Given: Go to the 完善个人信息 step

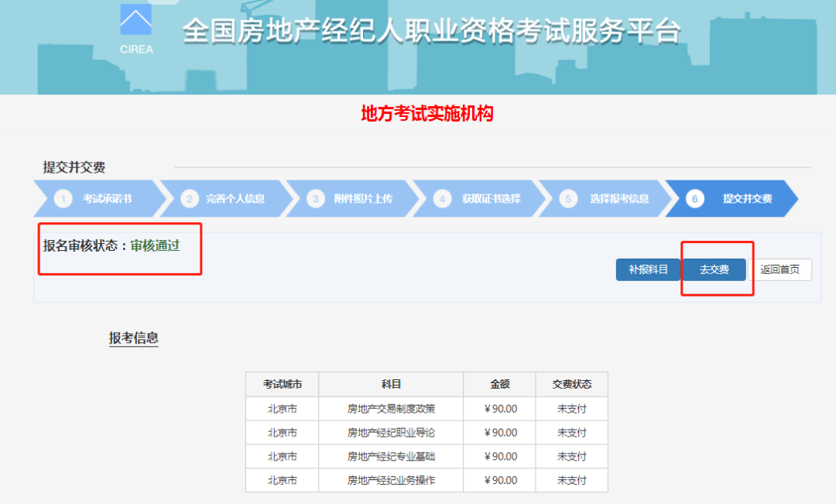Looking at the screenshot, I should pyautogui.click(x=235, y=199).
